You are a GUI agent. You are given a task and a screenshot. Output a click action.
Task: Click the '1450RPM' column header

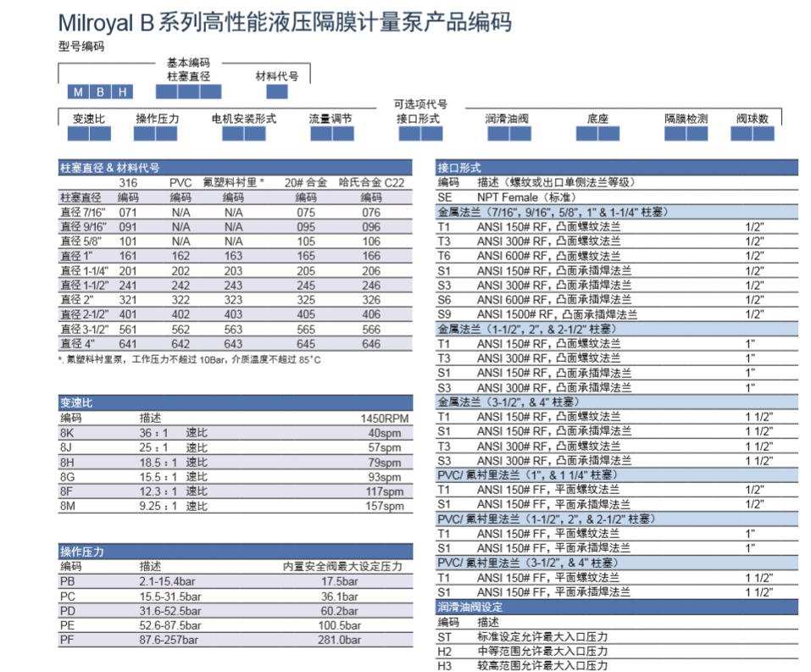point(385,419)
